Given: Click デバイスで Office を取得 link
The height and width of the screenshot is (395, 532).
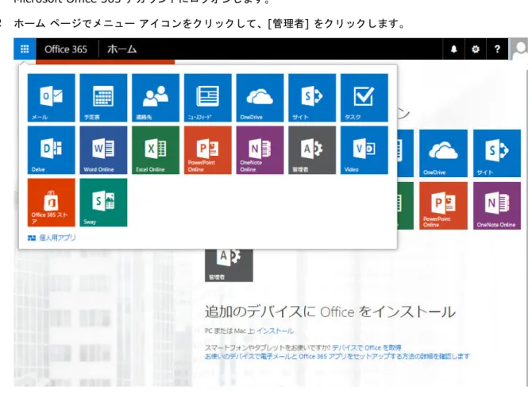Looking at the screenshot, I should (367, 347).
